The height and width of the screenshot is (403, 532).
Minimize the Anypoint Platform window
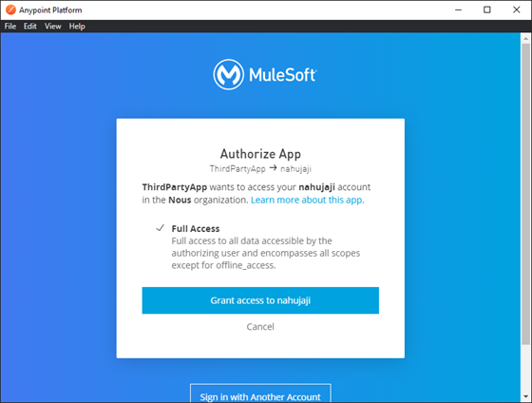[458, 10]
